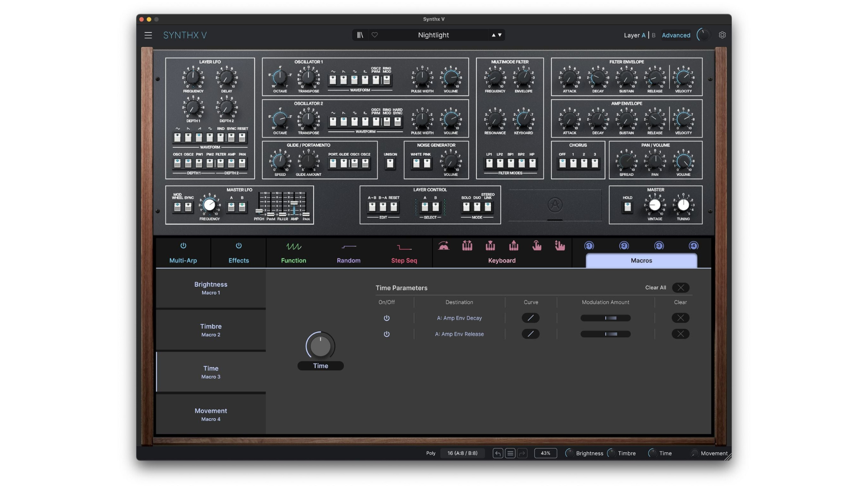This screenshot has height=488, width=868.
Task: Switch to Layer B
Action: [x=654, y=35]
